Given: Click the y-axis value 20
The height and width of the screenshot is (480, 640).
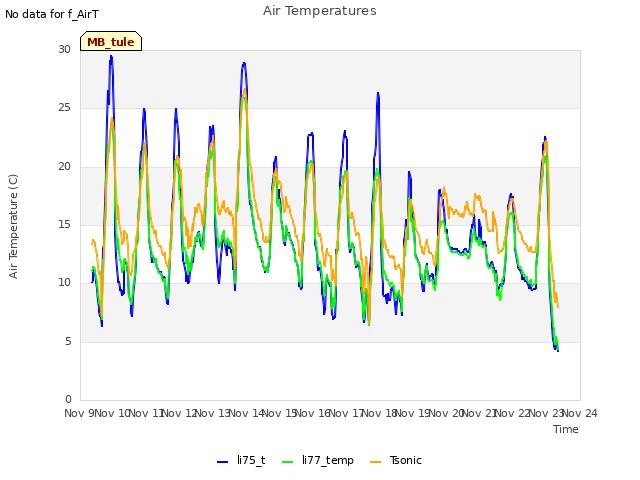Looking at the screenshot, I should 64,166.
